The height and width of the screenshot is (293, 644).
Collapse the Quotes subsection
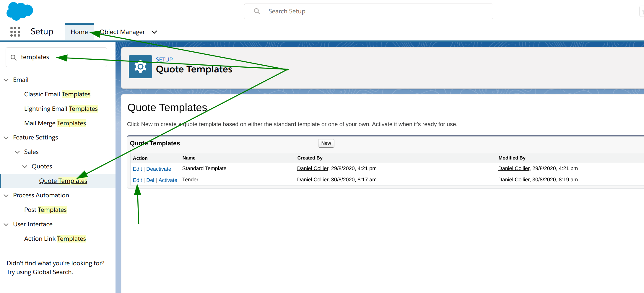[25, 167]
